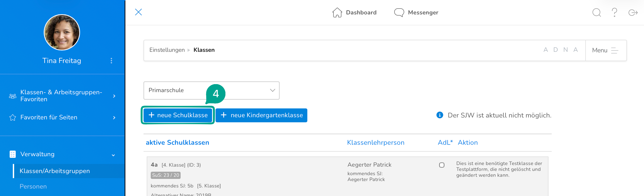The height and width of the screenshot is (196, 644).
Task: Click the group icon for Klassen- & Arbeitsgruppen-Favoriten
Action: (x=13, y=96)
